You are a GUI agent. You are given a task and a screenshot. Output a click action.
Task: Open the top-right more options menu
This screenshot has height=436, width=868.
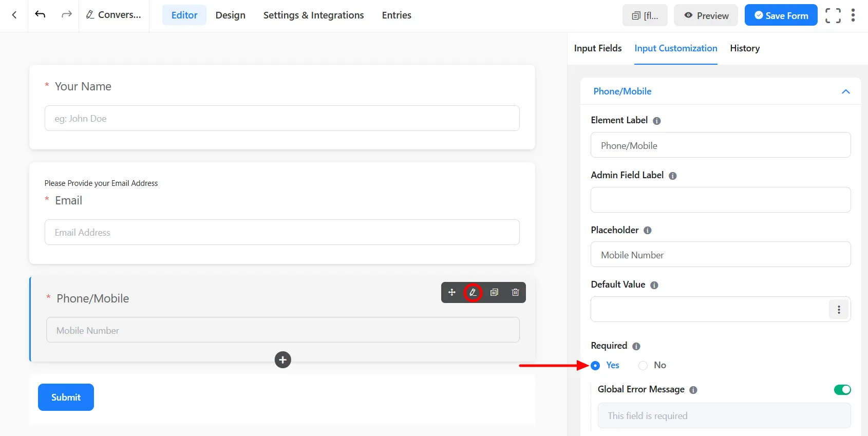click(853, 15)
